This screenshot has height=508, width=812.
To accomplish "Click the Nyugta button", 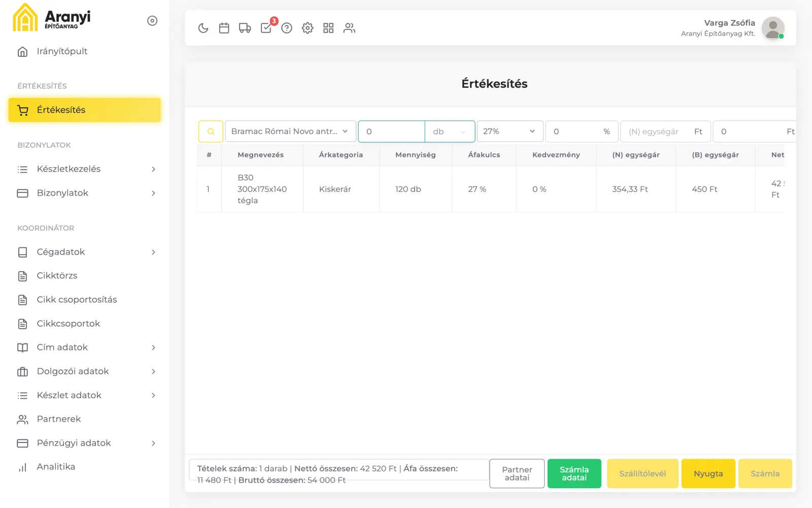I will click(708, 473).
